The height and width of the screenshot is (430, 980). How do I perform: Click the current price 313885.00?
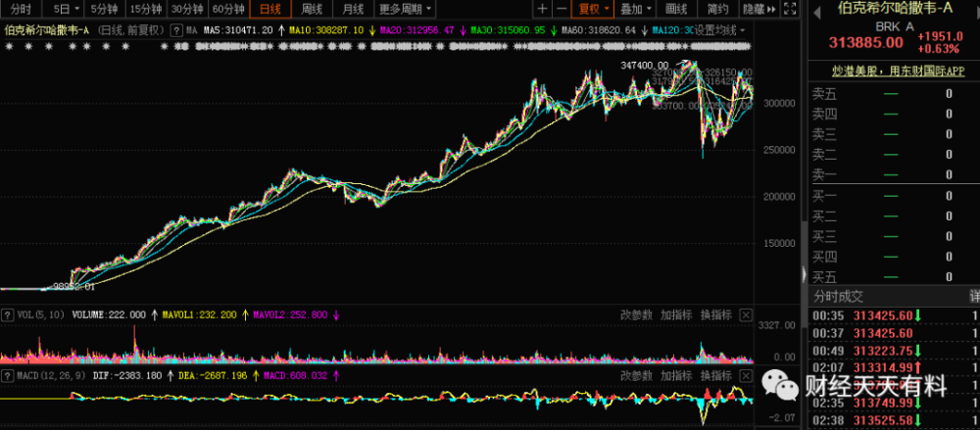(x=865, y=42)
